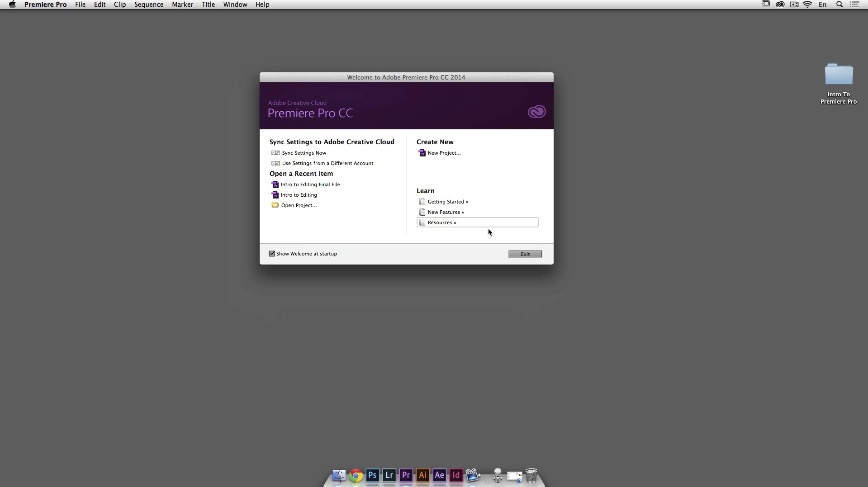
Task: Open Spotlight search magnifier
Action: tap(840, 5)
